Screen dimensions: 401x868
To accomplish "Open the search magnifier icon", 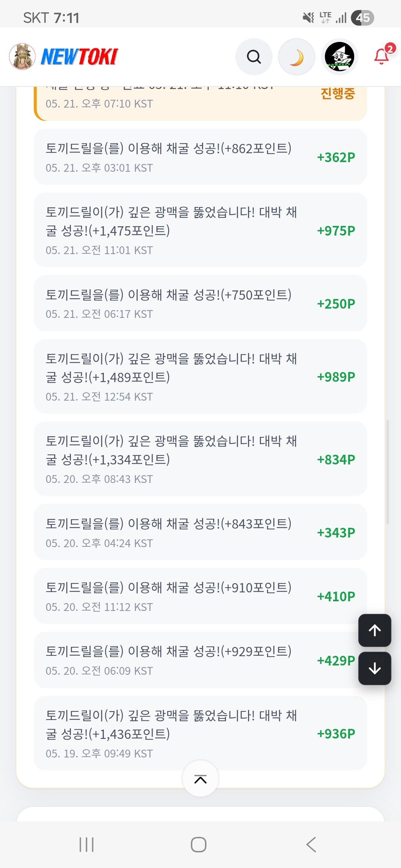I will coord(254,57).
